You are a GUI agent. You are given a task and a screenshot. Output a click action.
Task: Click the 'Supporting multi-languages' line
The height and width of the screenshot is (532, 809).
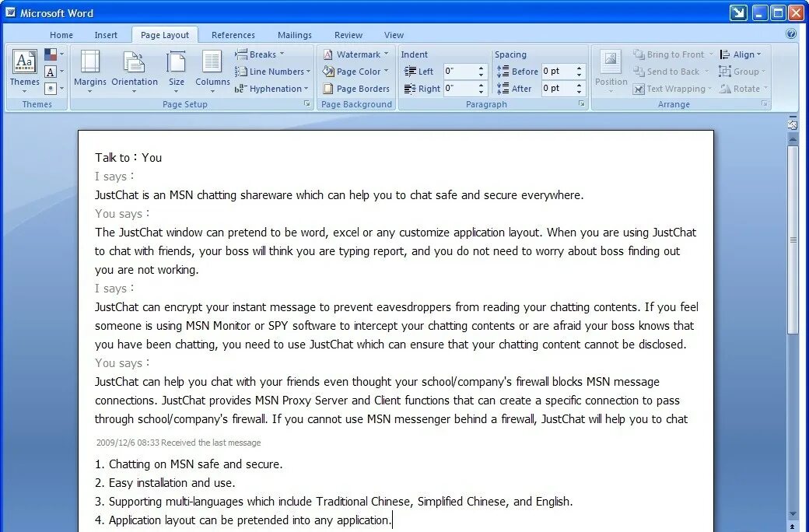pyautogui.click(x=334, y=502)
